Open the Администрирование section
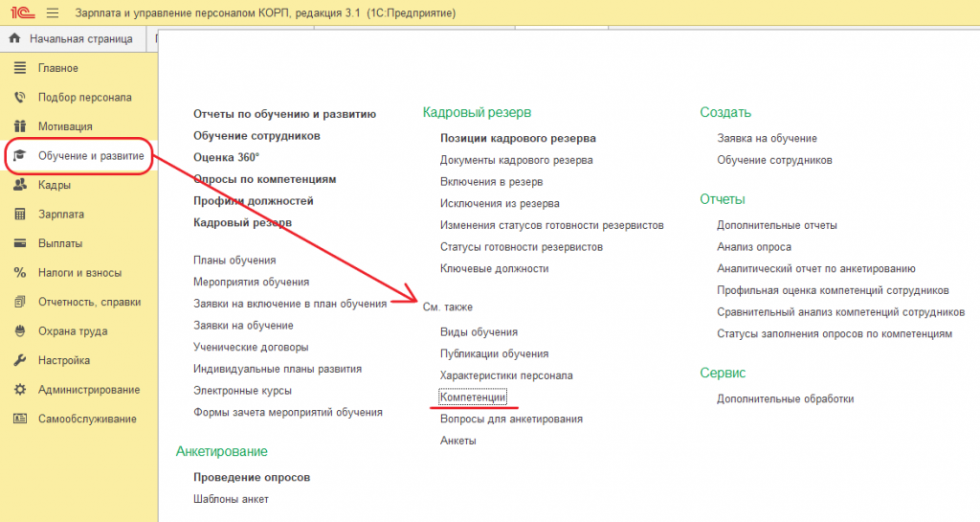Viewport: 980px width, 522px height. 89,390
